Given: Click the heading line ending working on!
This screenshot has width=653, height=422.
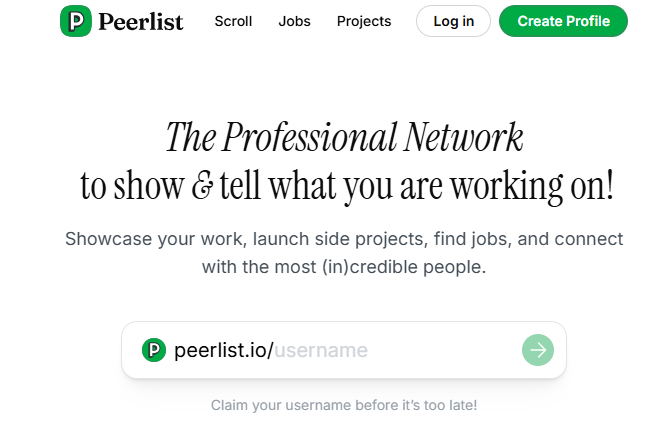Looking at the screenshot, I should [x=347, y=186].
